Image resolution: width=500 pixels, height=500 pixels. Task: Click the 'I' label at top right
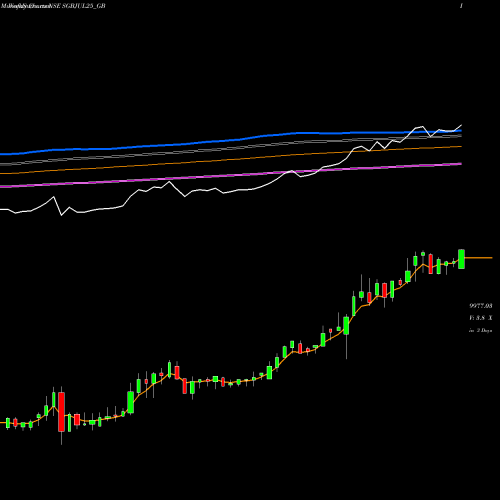461,6
